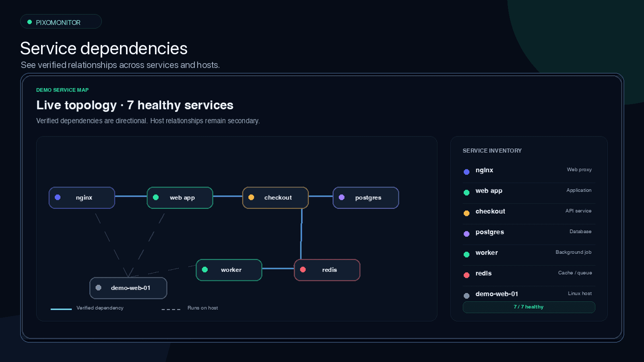Click the orange dot beside checkout in the inventory
The height and width of the screenshot is (362, 644).
tap(466, 213)
